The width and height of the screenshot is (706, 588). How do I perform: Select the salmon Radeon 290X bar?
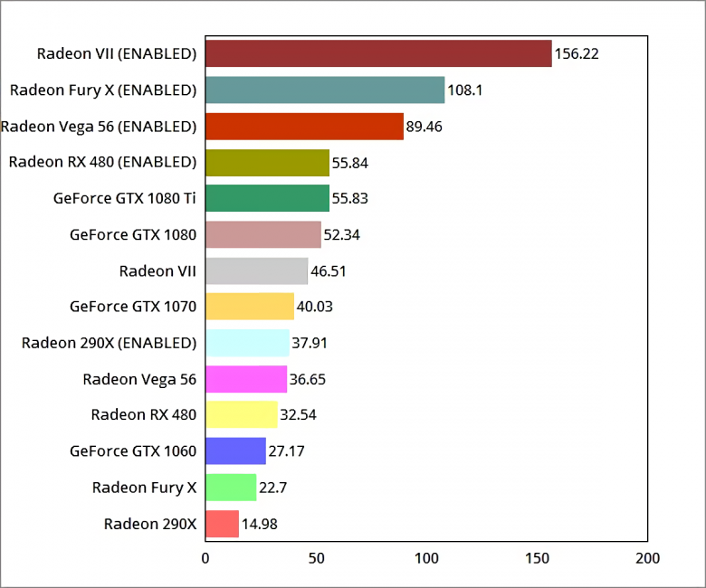(223, 524)
